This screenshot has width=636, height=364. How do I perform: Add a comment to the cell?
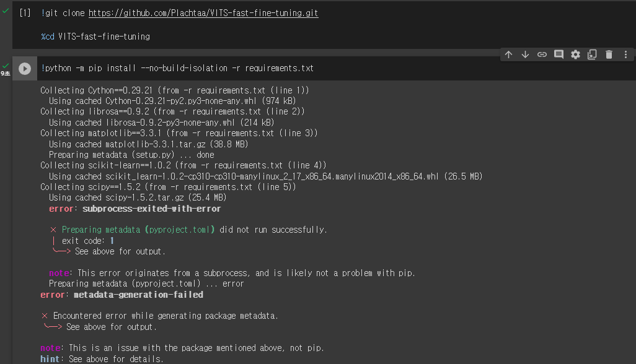pyautogui.click(x=559, y=54)
